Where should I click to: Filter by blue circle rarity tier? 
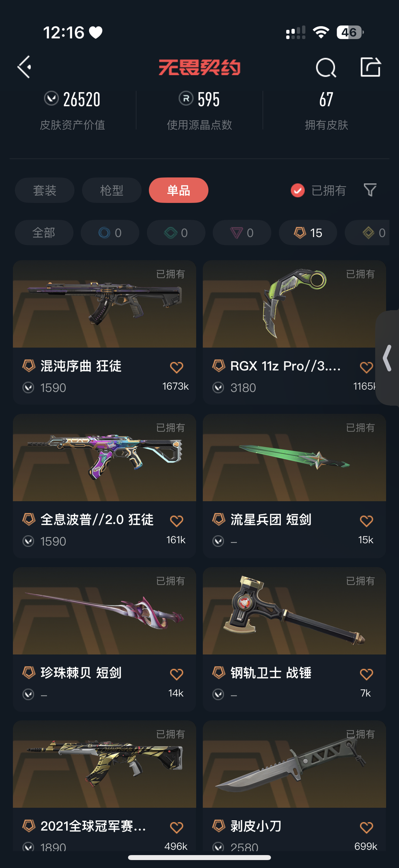(x=110, y=233)
